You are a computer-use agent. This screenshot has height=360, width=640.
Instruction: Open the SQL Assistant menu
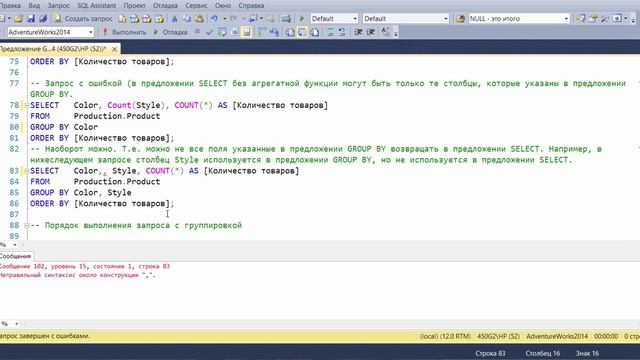click(x=97, y=6)
